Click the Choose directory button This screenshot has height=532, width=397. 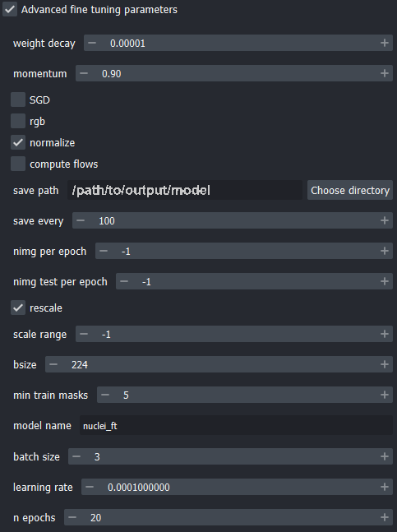point(350,190)
